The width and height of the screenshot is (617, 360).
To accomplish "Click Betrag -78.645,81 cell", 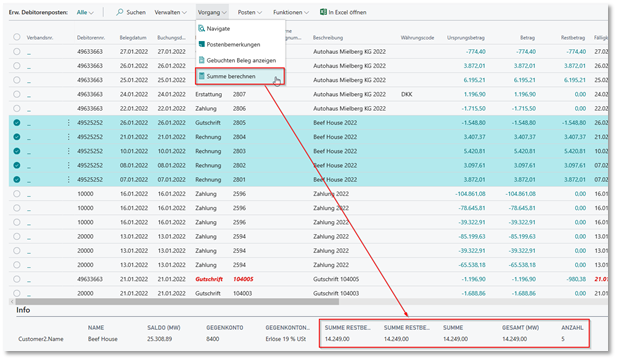I will [521, 208].
